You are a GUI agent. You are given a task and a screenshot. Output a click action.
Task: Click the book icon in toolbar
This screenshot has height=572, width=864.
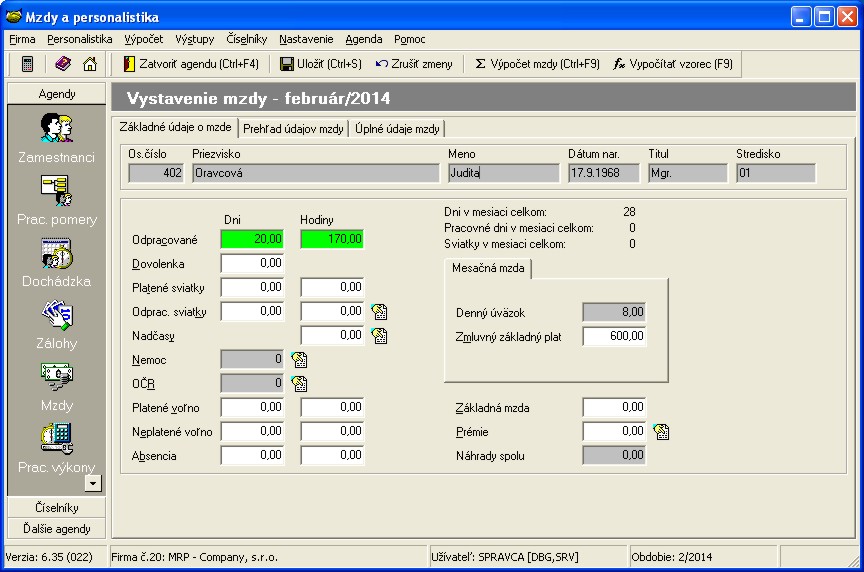click(63, 64)
